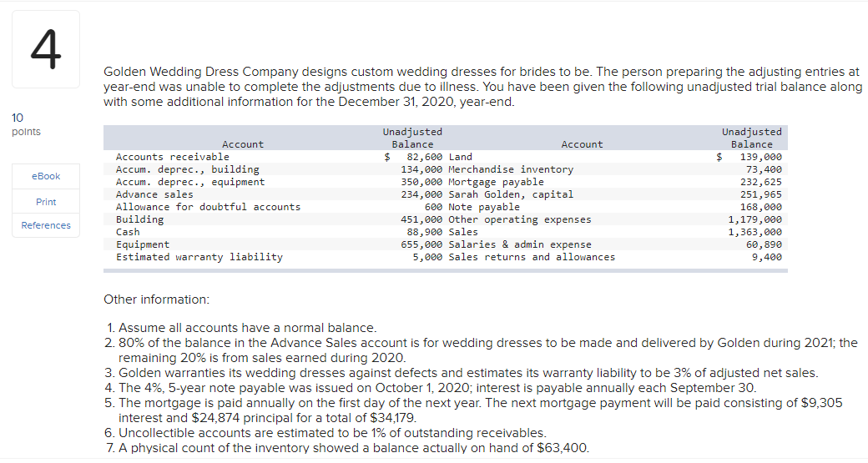Select 'Sales returns and allowances' account
The image size is (868, 463).
coord(532,257)
